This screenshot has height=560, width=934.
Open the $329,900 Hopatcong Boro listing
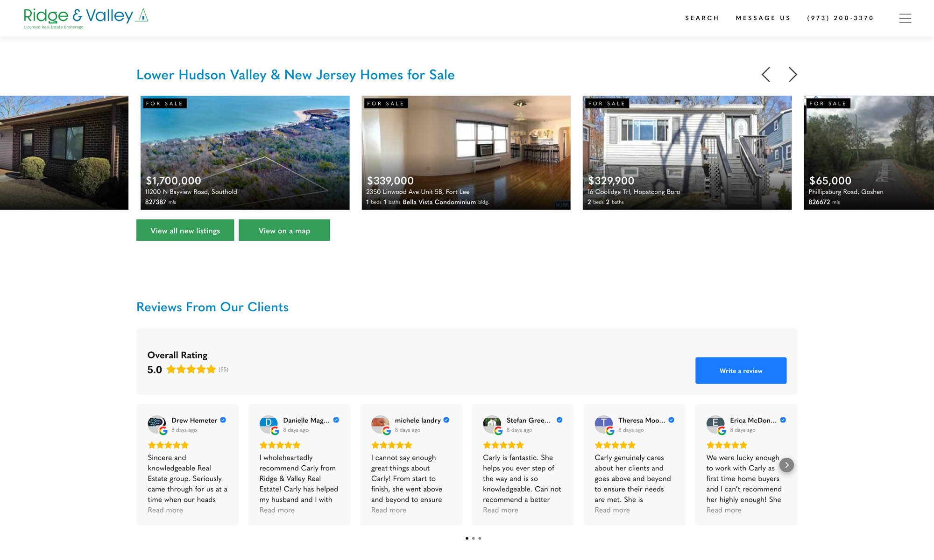pos(687,153)
